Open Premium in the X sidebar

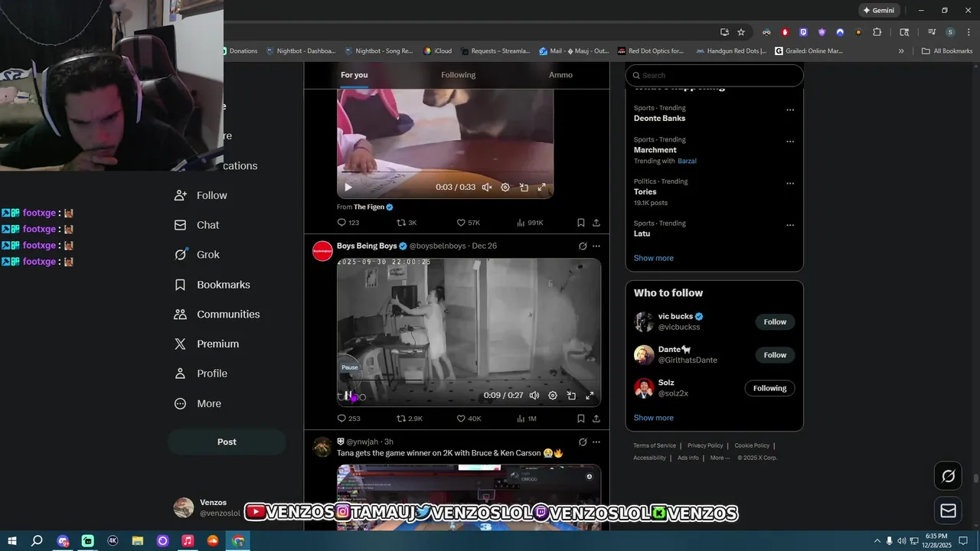(207, 344)
